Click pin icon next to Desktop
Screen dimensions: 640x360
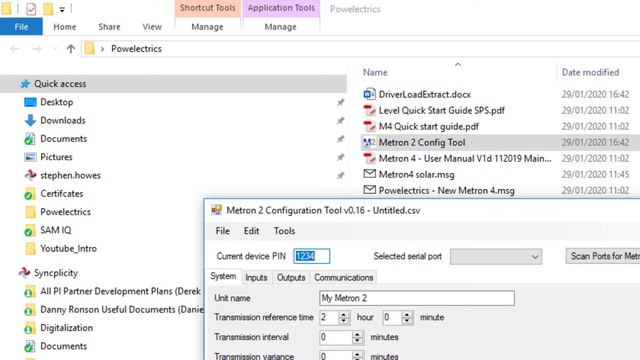click(340, 102)
